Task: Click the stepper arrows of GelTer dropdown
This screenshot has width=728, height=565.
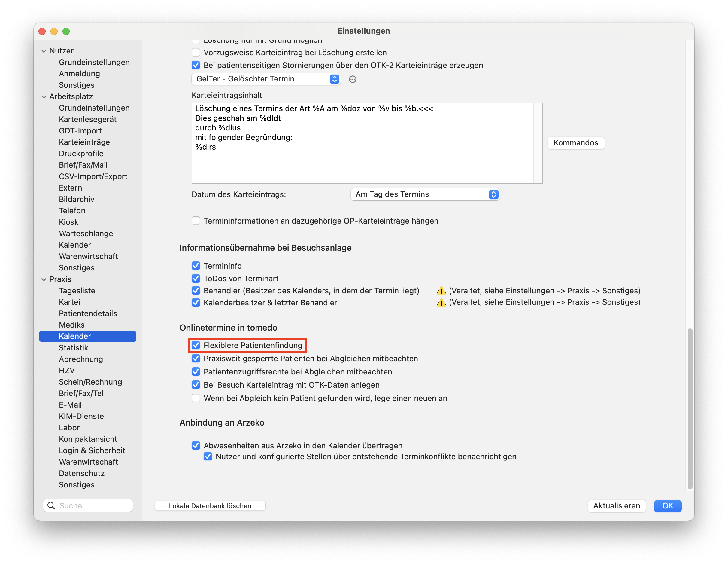Action: (x=334, y=79)
